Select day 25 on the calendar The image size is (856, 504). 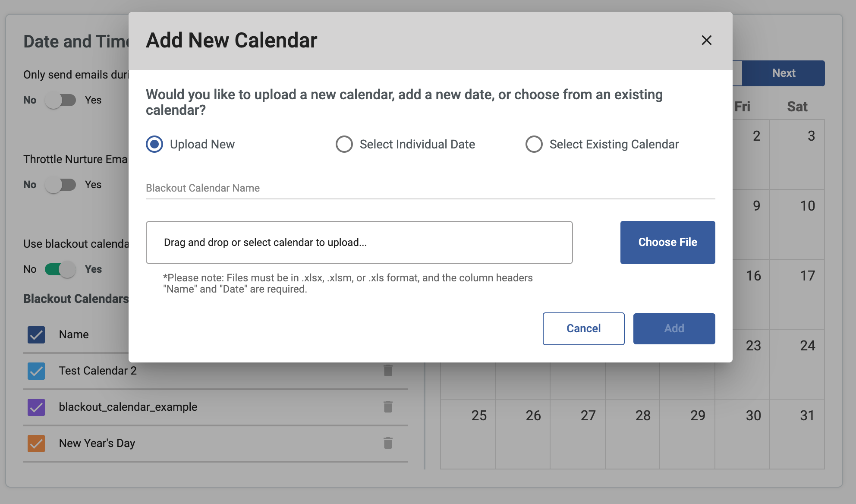point(478,416)
